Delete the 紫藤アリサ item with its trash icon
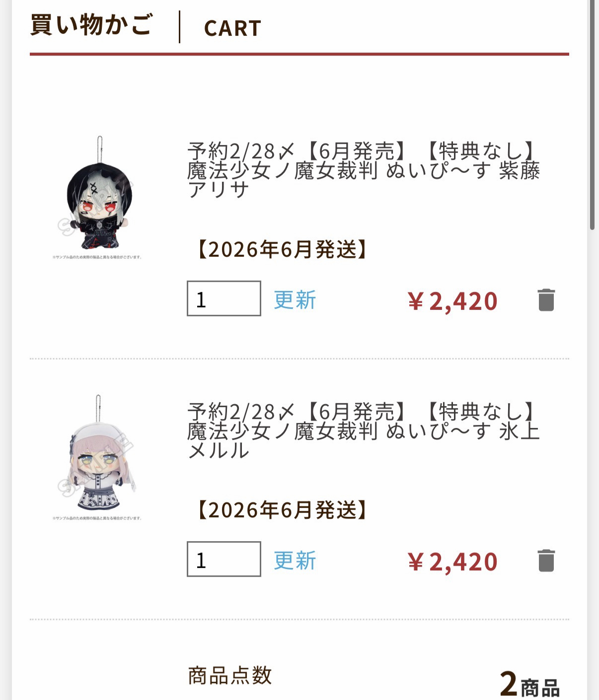Image resolution: width=599 pixels, height=700 pixels. tap(546, 300)
